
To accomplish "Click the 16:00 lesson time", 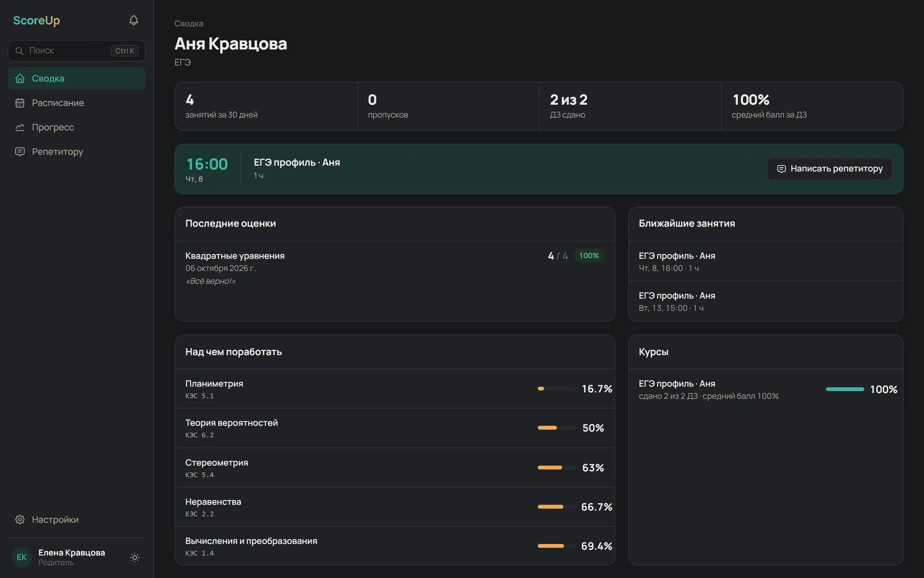I will click(x=207, y=164).
